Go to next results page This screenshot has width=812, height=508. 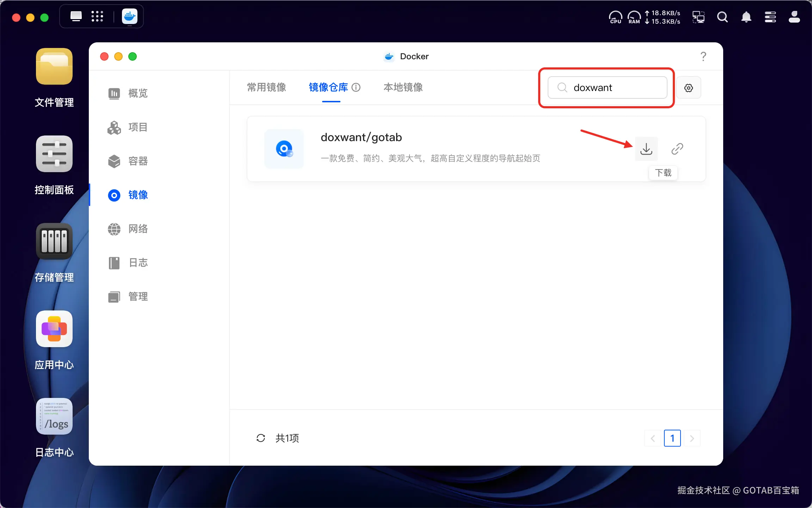click(x=692, y=438)
